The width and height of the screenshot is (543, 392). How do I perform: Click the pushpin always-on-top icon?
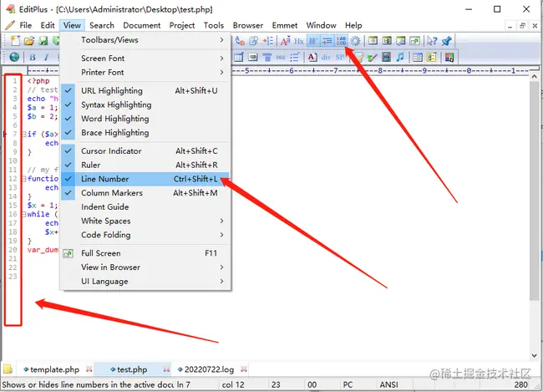[447, 41]
